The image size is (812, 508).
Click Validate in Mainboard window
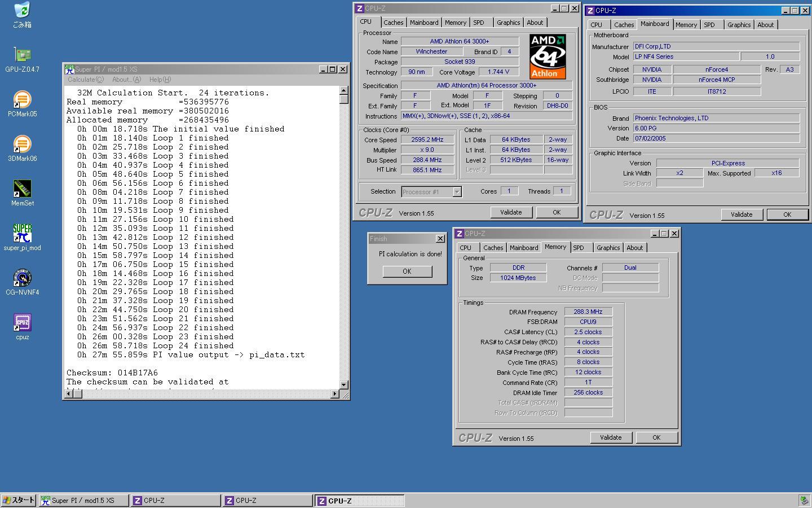742,214
